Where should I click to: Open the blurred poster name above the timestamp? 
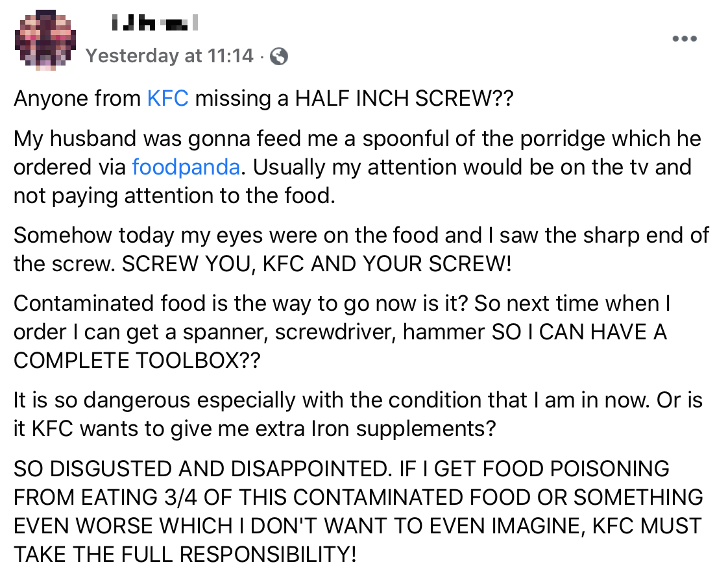pos(154,25)
